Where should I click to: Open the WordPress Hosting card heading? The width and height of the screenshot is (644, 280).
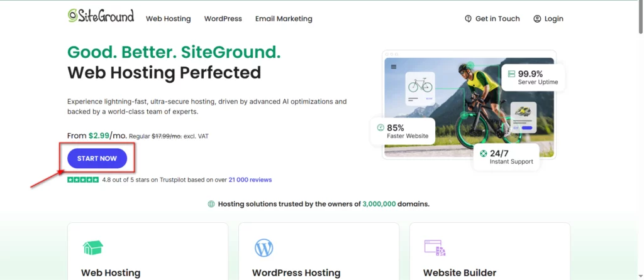296,272
